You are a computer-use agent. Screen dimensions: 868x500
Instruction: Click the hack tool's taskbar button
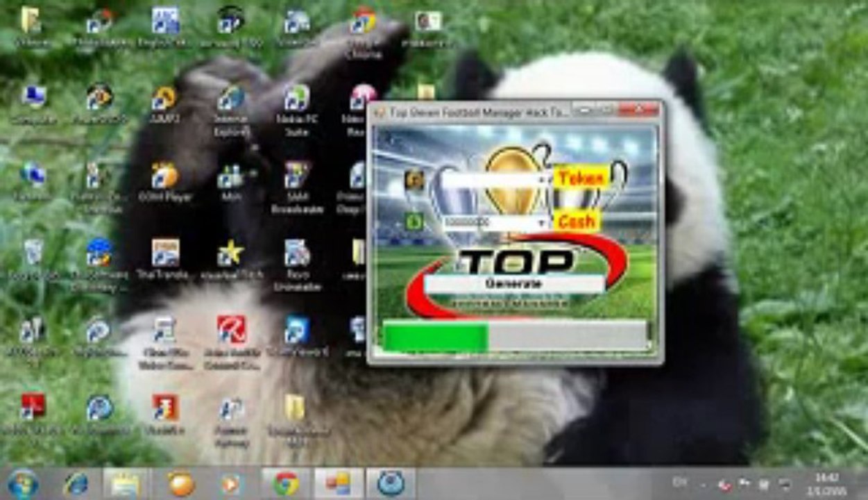(339, 483)
